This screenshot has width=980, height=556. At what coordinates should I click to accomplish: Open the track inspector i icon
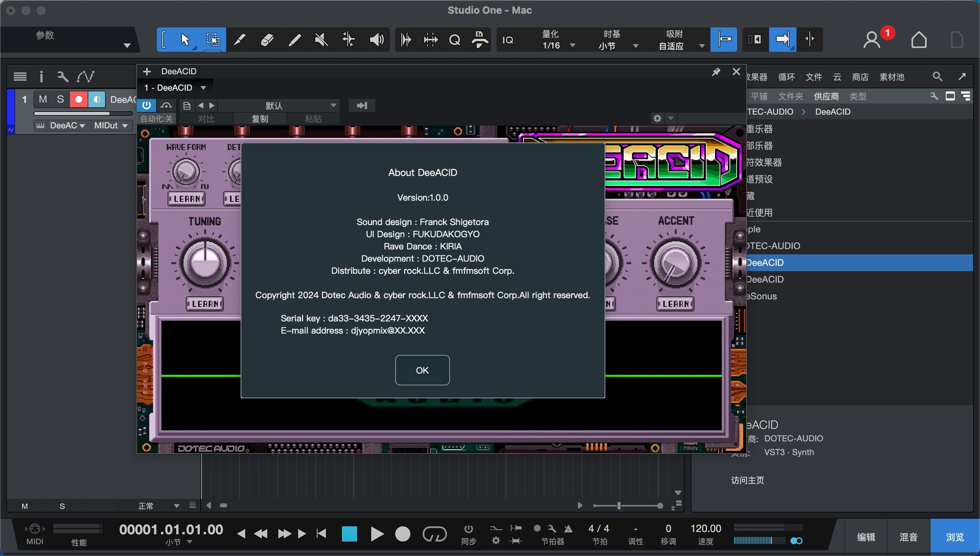coord(41,77)
